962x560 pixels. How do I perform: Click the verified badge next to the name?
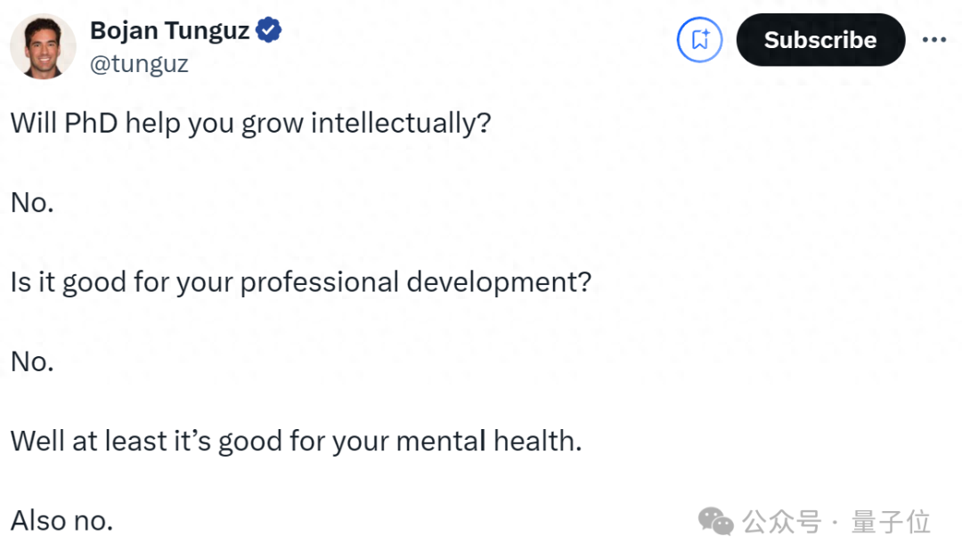coord(269,28)
